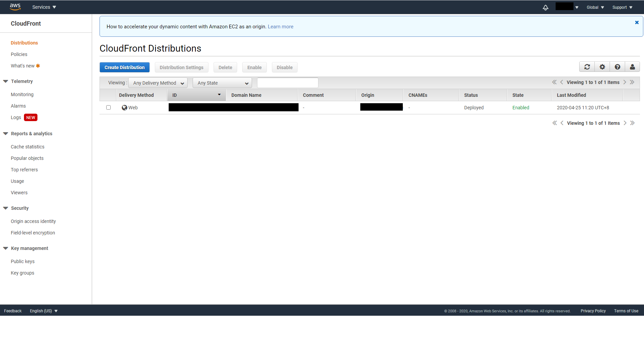
Task: Open the Terms of Use link
Action: click(x=626, y=311)
